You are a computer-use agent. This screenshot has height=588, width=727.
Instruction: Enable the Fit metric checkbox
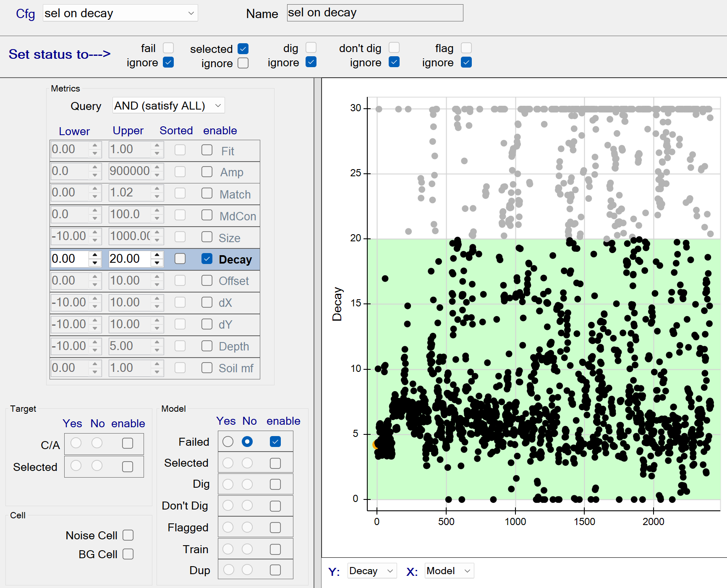pyautogui.click(x=207, y=150)
